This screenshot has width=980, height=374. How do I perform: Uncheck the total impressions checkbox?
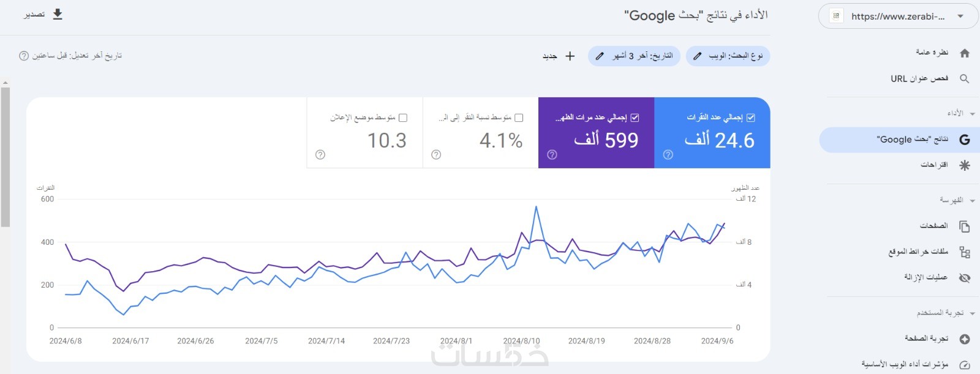[635, 118]
